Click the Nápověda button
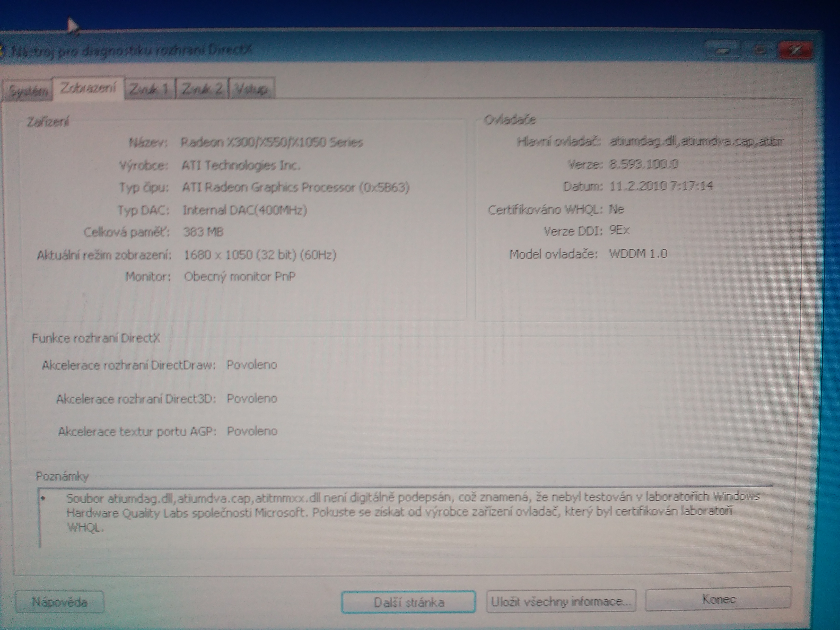Image resolution: width=840 pixels, height=630 pixels. (x=60, y=601)
